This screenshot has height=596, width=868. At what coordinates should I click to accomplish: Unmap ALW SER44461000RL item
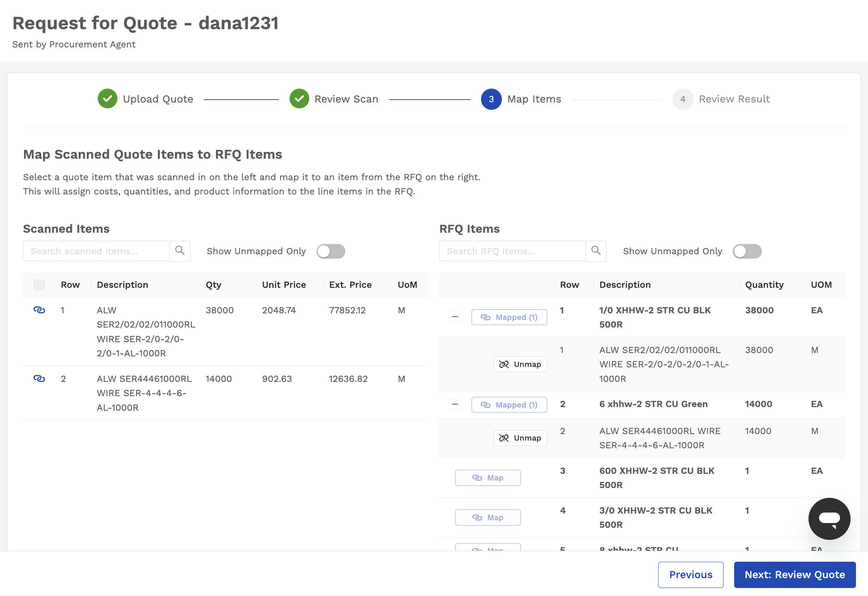coord(520,438)
